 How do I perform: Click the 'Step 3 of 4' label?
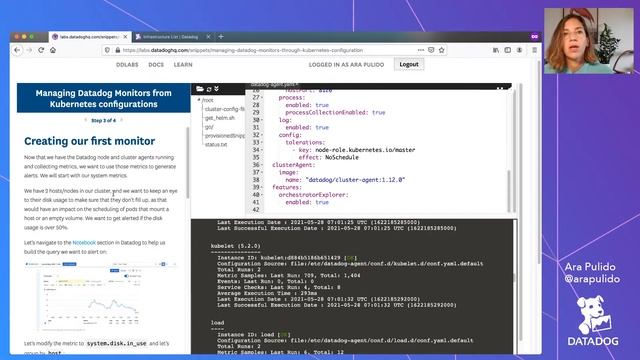pos(103,120)
